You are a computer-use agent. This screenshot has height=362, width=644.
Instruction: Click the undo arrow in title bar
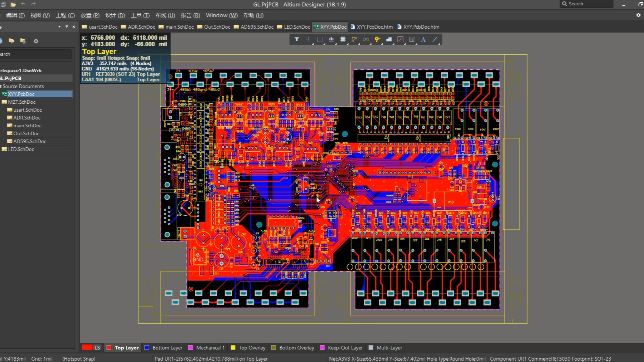click(x=23, y=4)
